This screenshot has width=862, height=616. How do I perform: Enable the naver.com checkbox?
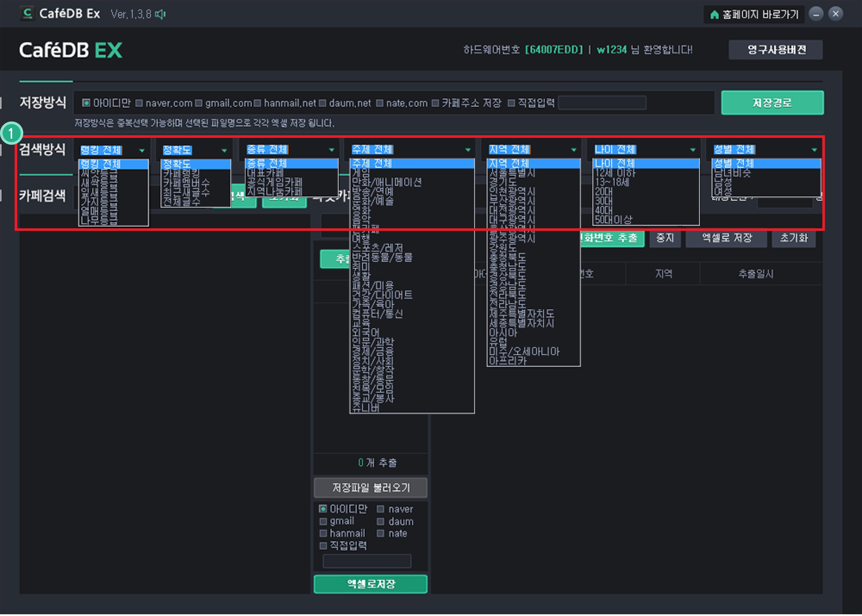pos(139,103)
